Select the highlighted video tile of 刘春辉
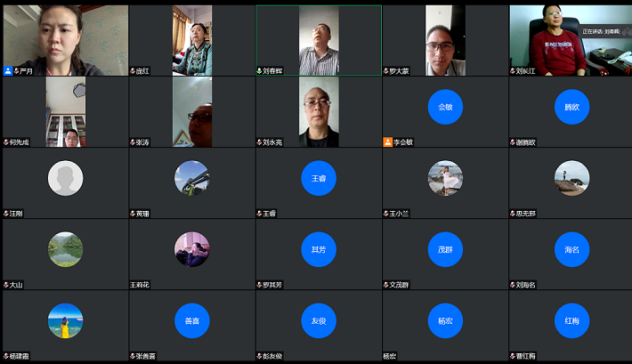The image size is (632, 364). pyautogui.click(x=319, y=40)
